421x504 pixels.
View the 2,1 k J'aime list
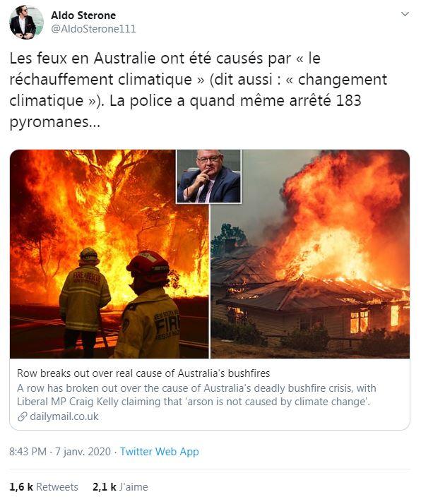coord(120,486)
